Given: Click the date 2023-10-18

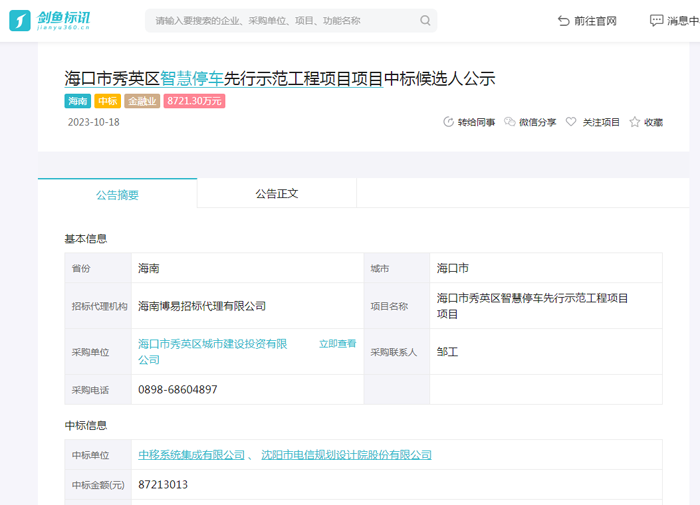Looking at the screenshot, I should click(94, 122).
